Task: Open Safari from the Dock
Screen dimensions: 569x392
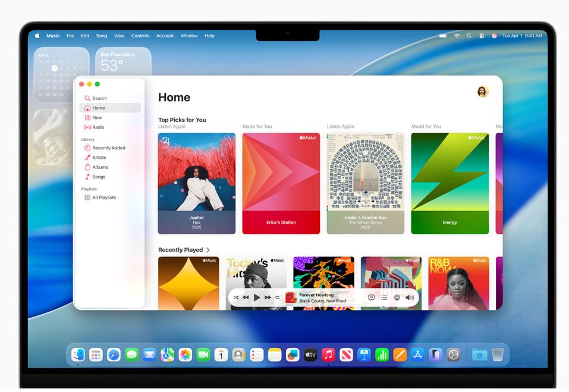Action: click(x=114, y=355)
